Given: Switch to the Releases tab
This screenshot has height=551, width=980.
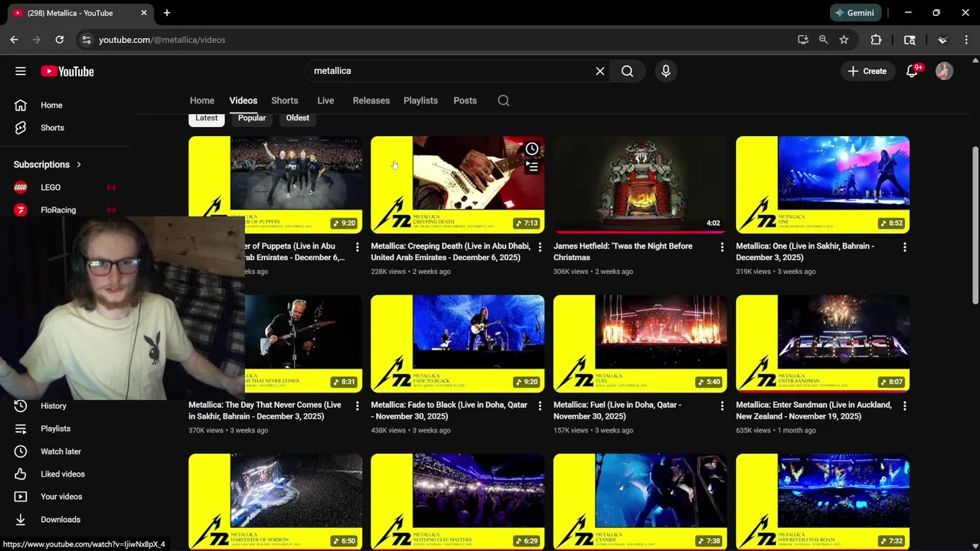Looking at the screenshot, I should (371, 101).
